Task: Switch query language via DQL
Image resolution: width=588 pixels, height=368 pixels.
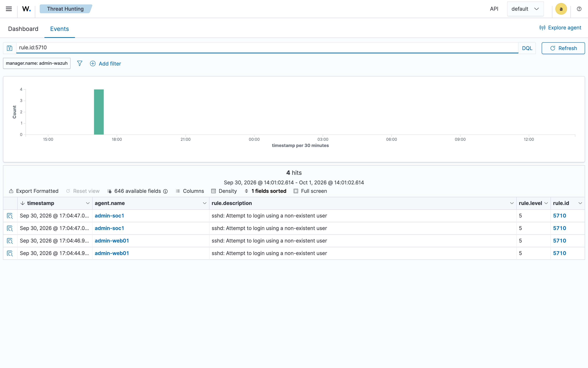Action: click(527, 48)
